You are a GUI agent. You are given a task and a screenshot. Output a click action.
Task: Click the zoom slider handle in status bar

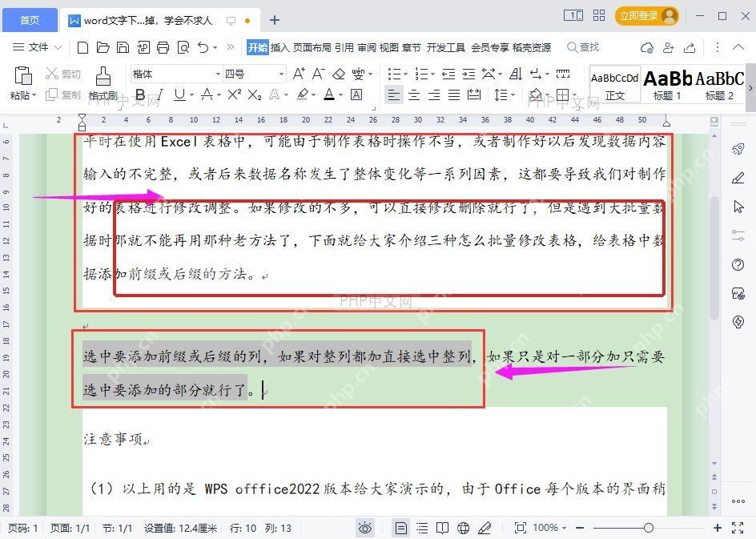pyautogui.click(x=649, y=528)
